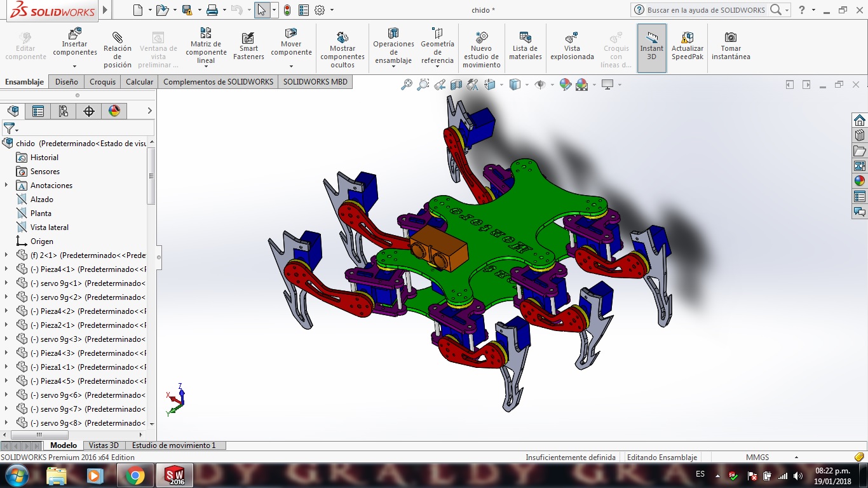Click the MMGS units button in status bar
The width and height of the screenshot is (868, 488).
coord(757,457)
